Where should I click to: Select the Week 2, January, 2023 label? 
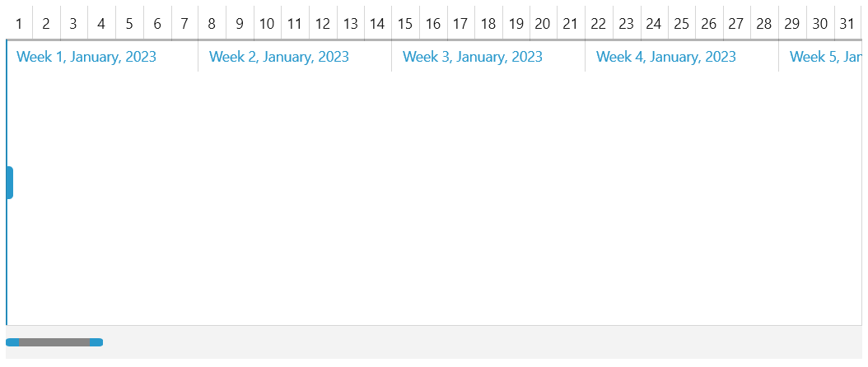[x=279, y=57]
